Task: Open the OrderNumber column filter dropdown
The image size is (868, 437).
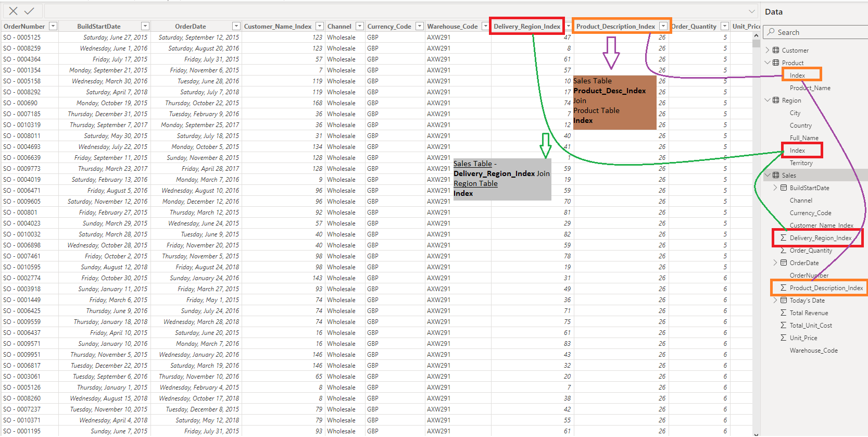Action: (x=53, y=26)
